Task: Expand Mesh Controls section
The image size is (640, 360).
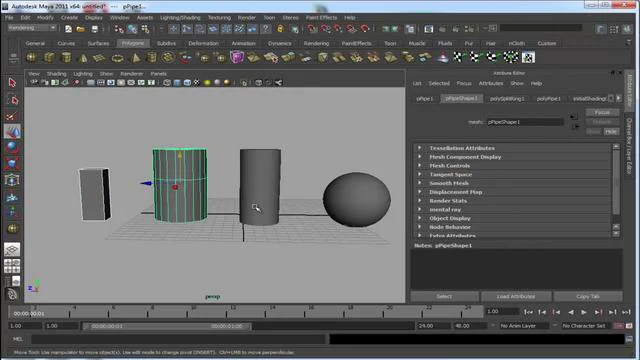Action: tap(512, 166)
